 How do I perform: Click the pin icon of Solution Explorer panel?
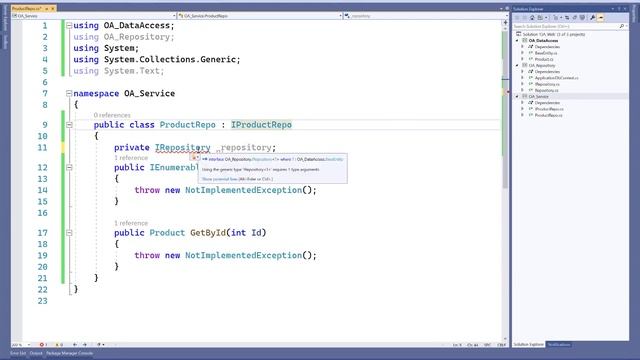pyautogui.click(x=619, y=9)
